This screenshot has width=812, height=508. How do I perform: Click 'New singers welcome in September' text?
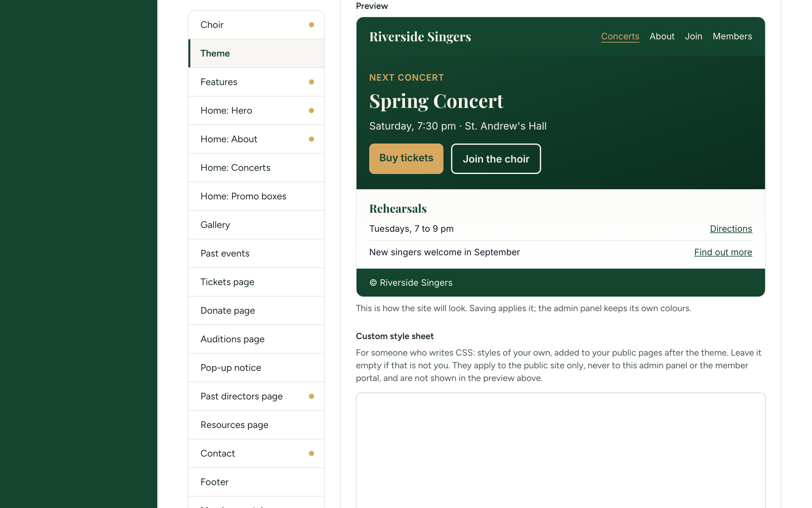pyautogui.click(x=444, y=252)
